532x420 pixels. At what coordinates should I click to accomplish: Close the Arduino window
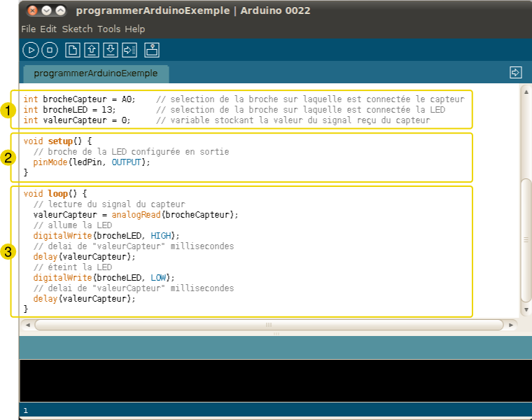32,11
